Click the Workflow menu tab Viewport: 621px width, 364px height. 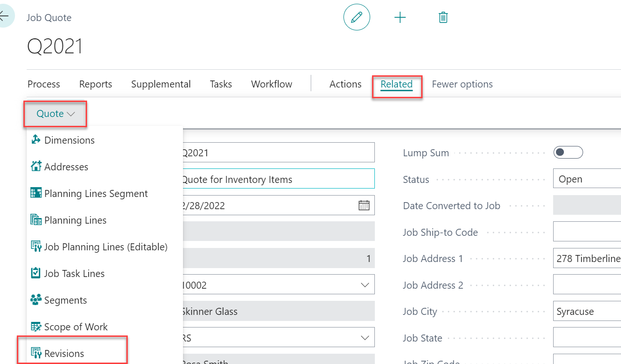271,84
